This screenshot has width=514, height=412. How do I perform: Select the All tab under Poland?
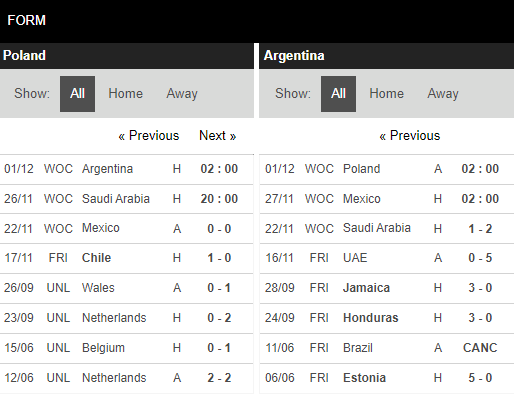tap(77, 94)
